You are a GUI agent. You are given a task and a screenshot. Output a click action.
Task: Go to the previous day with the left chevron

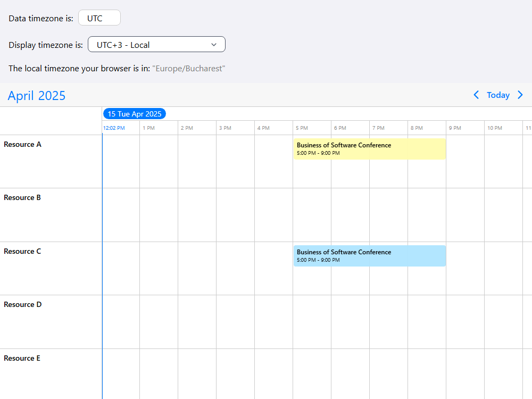[x=476, y=95]
